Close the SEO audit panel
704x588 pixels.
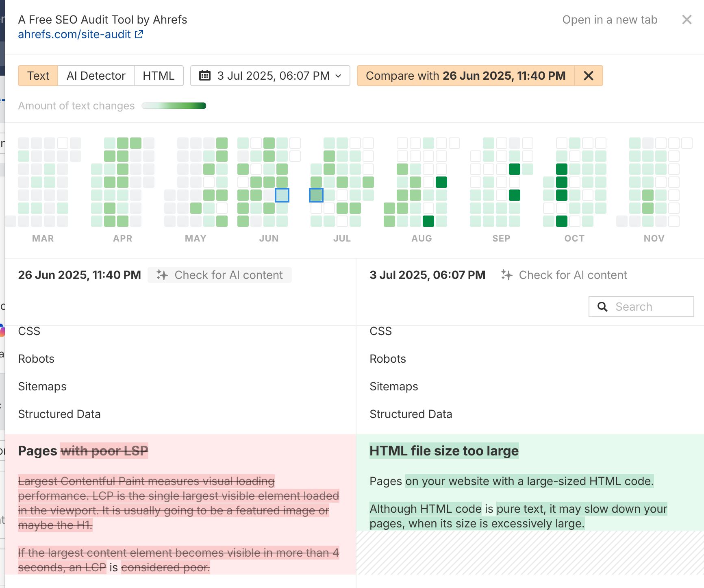coord(687,20)
